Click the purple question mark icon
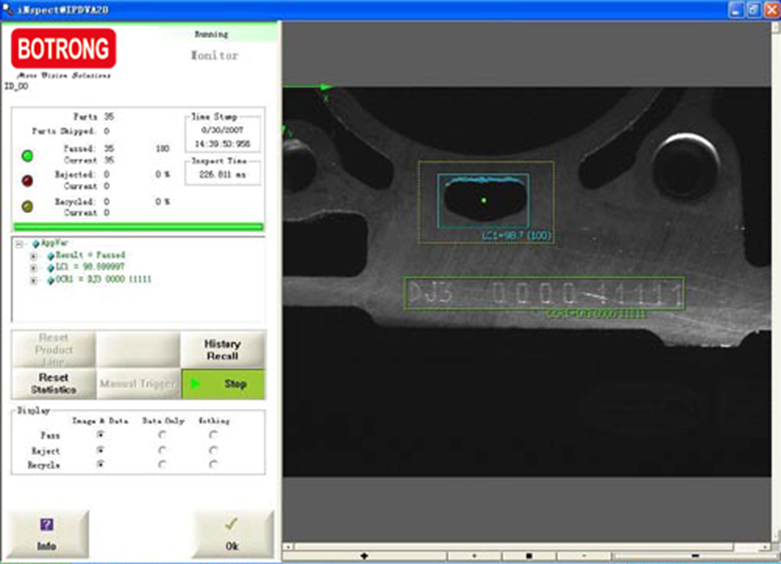 (47, 524)
